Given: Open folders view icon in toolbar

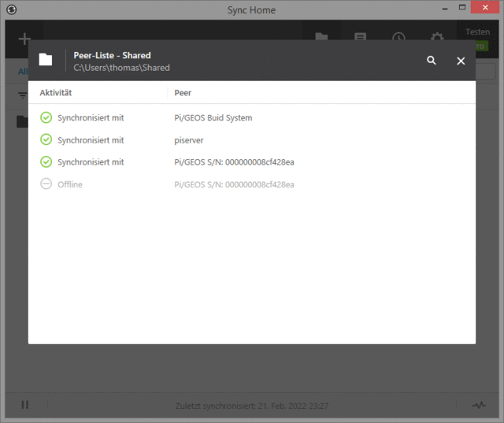Looking at the screenshot, I should [x=321, y=36].
